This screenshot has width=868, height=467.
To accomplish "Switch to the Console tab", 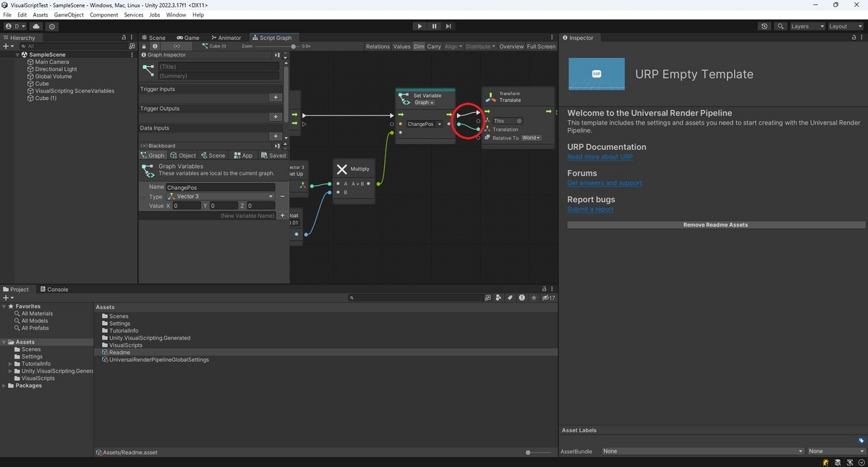I will (x=54, y=289).
